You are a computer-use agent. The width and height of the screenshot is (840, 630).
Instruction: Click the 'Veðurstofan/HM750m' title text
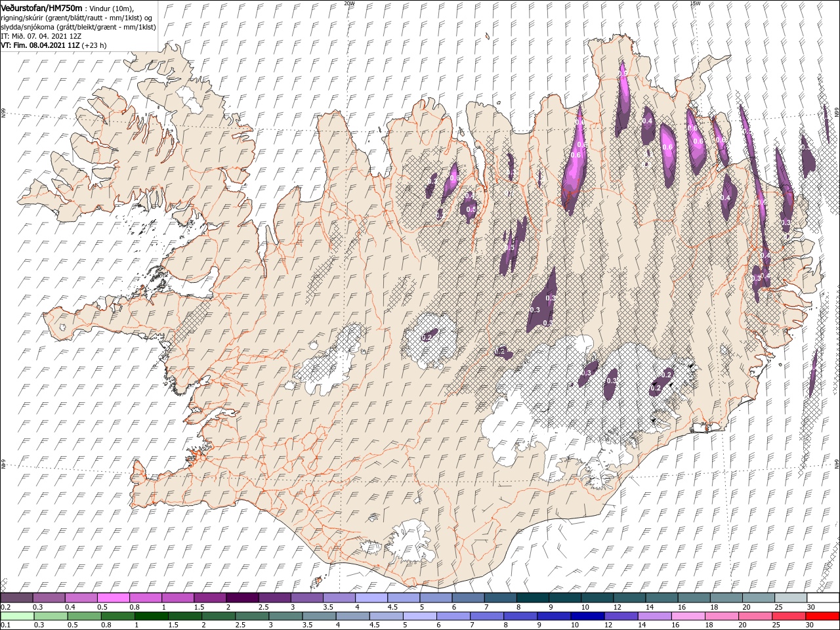coord(41,8)
